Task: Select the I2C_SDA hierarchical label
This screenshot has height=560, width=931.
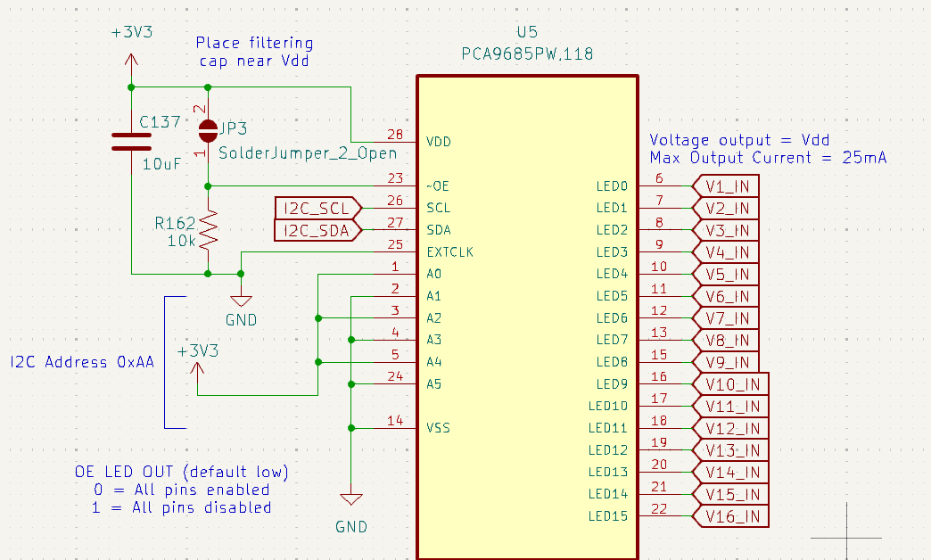Action: click(312, 230)
